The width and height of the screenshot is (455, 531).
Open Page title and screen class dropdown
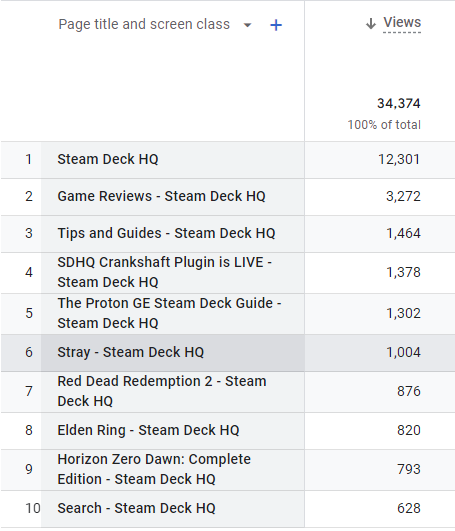[247, 25]
